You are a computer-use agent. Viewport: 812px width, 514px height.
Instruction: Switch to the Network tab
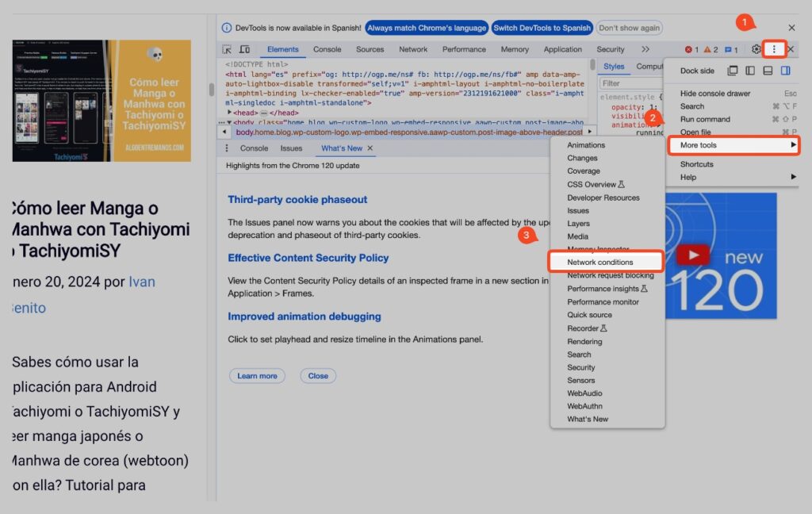tap(413, 49)
